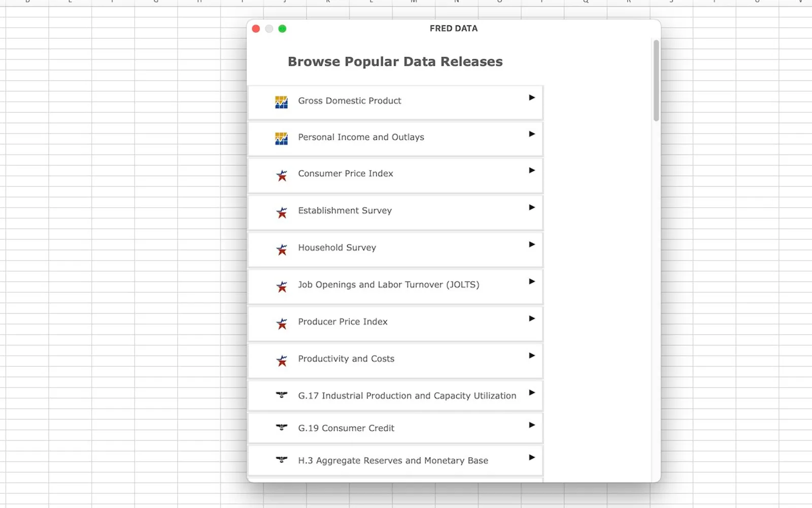Expand the Productivity and Costs arrow
This screenshot has width=812, height=508.
532,356
